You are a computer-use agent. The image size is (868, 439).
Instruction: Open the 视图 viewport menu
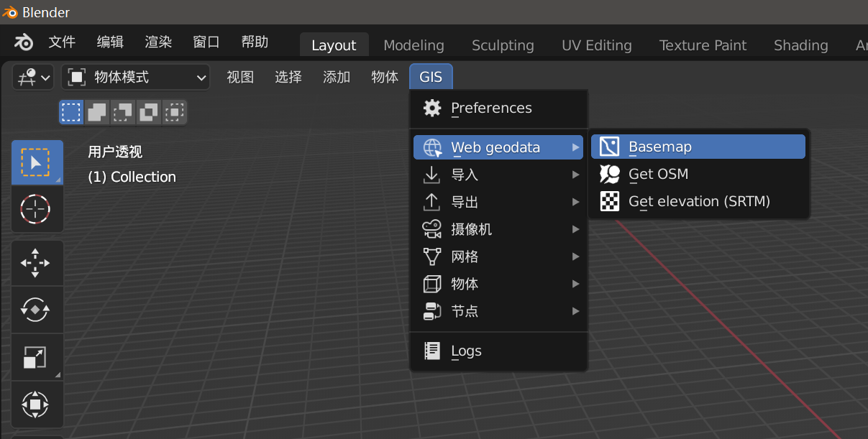coord(240,77)
